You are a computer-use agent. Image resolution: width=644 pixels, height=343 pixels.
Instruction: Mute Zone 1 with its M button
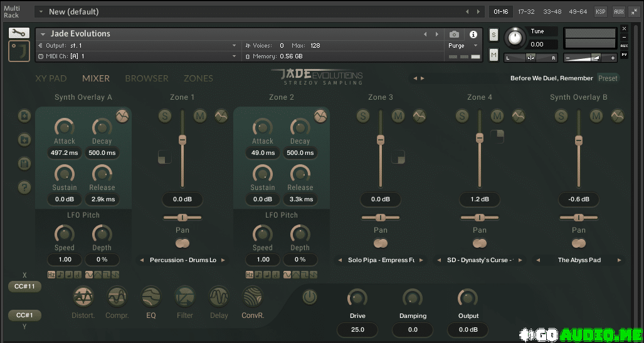coord(200,116)
